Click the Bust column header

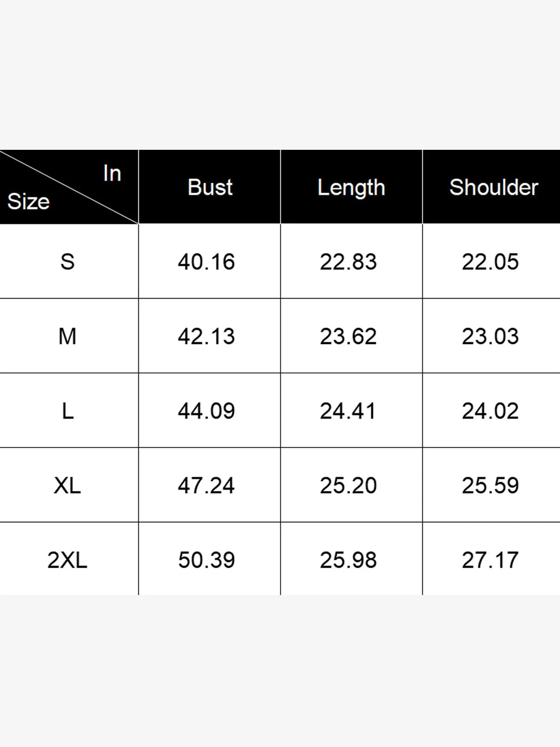click(210, 187)
